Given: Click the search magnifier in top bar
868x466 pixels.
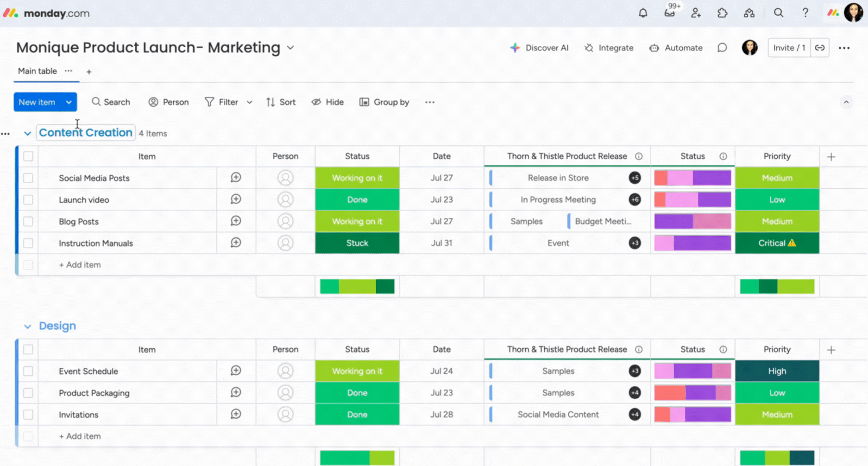Looking at the screenshot, I should tap(778, 13).
